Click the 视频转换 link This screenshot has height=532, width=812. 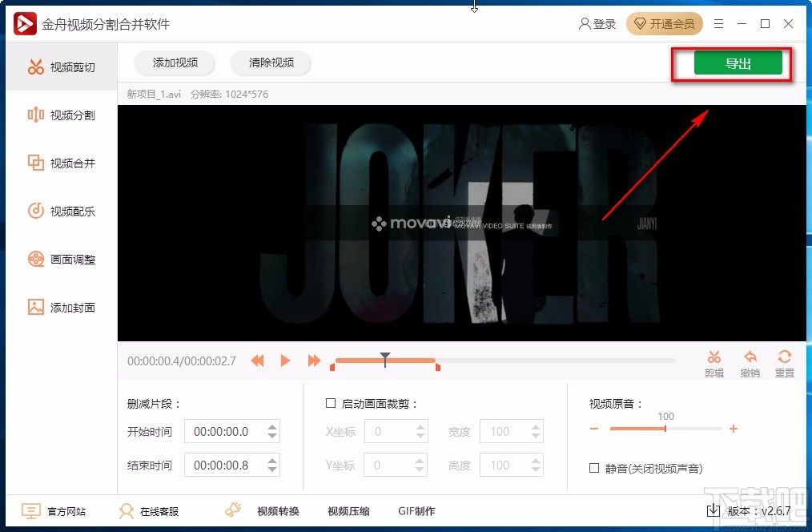[x=278, y=511]
